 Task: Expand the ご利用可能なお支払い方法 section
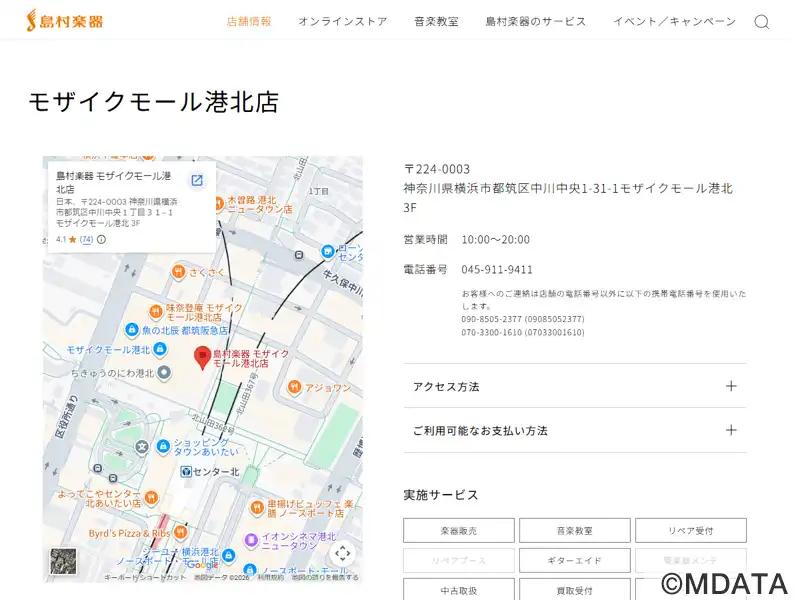click(x=574, y=430)
